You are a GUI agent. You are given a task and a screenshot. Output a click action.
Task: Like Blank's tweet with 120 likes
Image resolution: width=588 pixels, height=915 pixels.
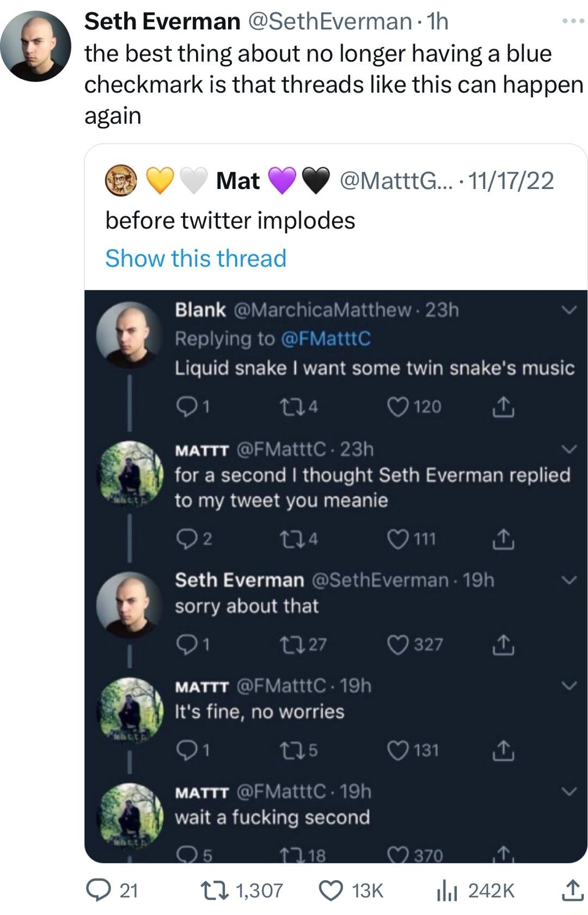(397, 405)
